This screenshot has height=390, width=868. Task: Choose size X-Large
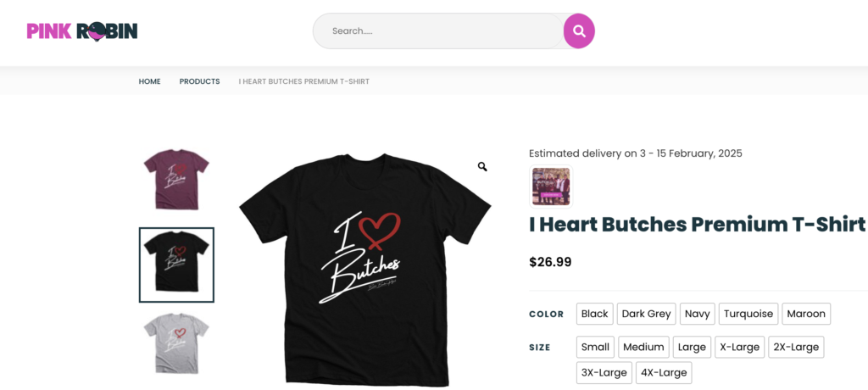click(740, 347)
